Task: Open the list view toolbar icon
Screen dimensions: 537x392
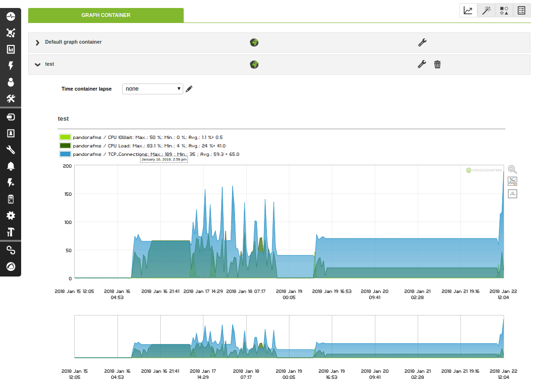Action: tap(521, 10)
